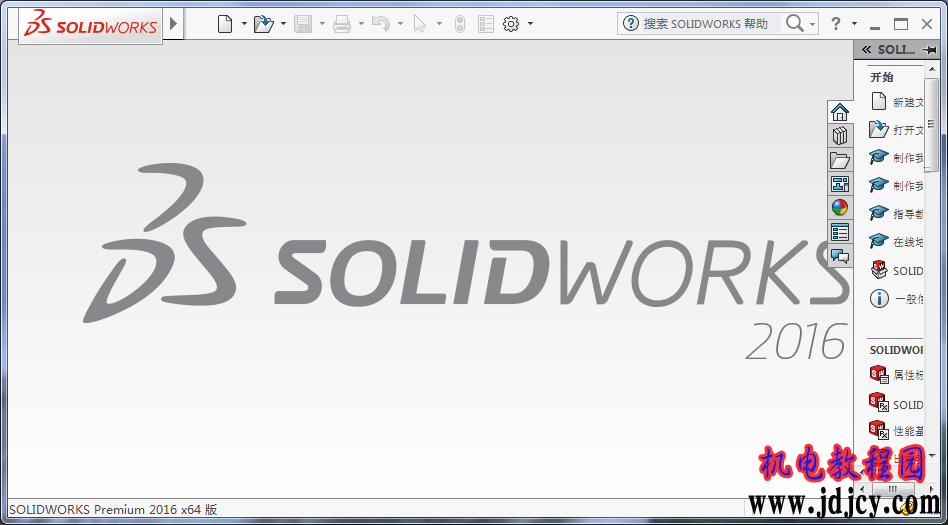Switch to the Appearances color ball tab

pos(840,207)
